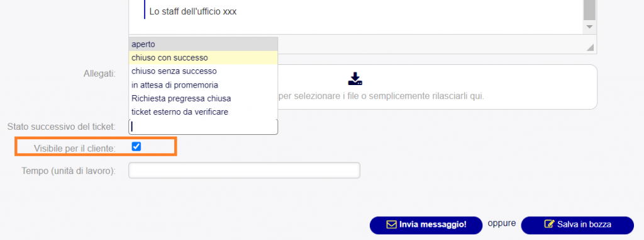Click the attachment upload tray icon

click(355, 79)
